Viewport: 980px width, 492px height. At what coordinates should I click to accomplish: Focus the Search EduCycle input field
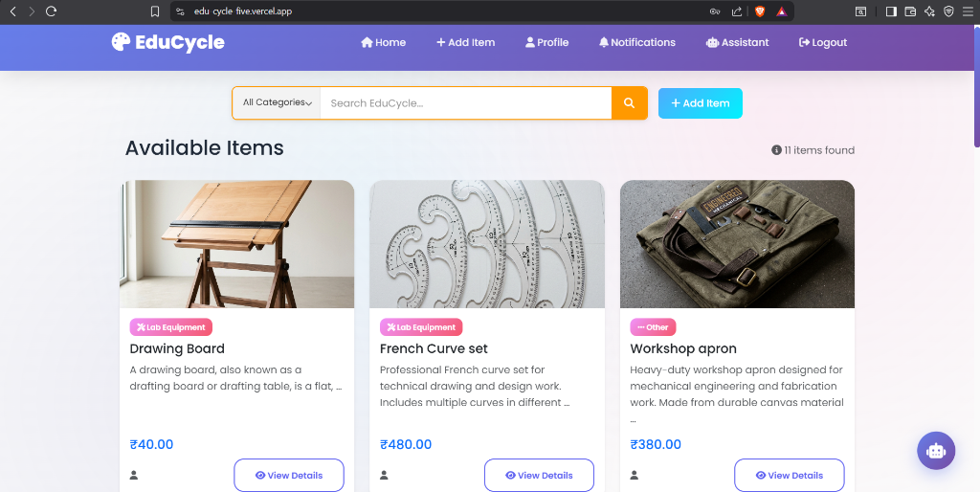pos(466,103)
